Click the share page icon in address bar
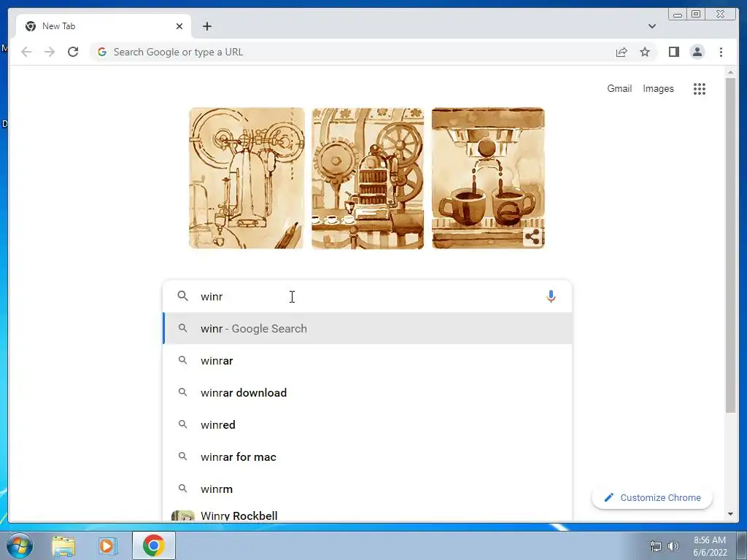The height and width of the screenshot is (560, 747). pos(622,52)
